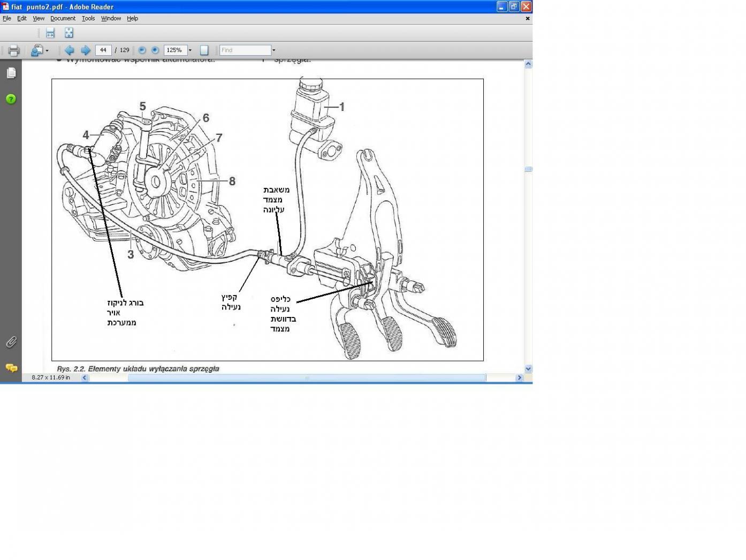
Task: Open the Tools menu
Action: point(88,18)
